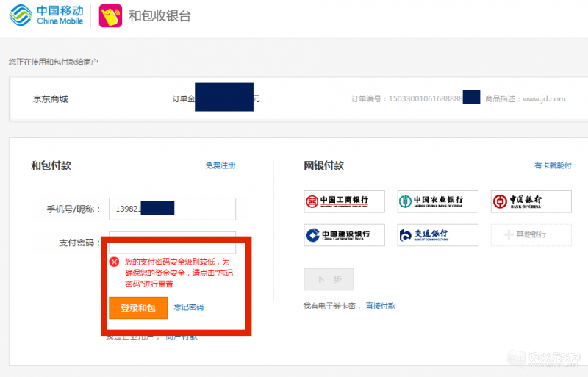
Task: Open the 有卡就能付 link
Action: click(553, 165)
